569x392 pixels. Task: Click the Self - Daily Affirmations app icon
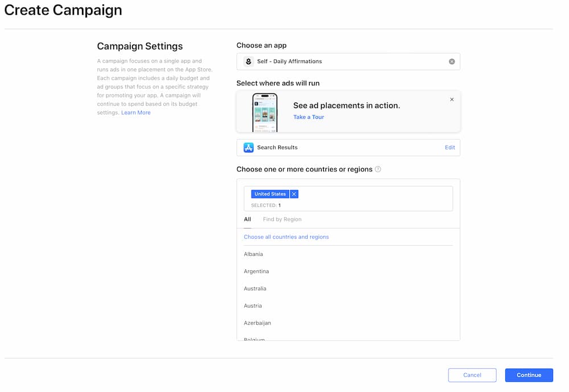pyautogui.click(x=249, y=61)
